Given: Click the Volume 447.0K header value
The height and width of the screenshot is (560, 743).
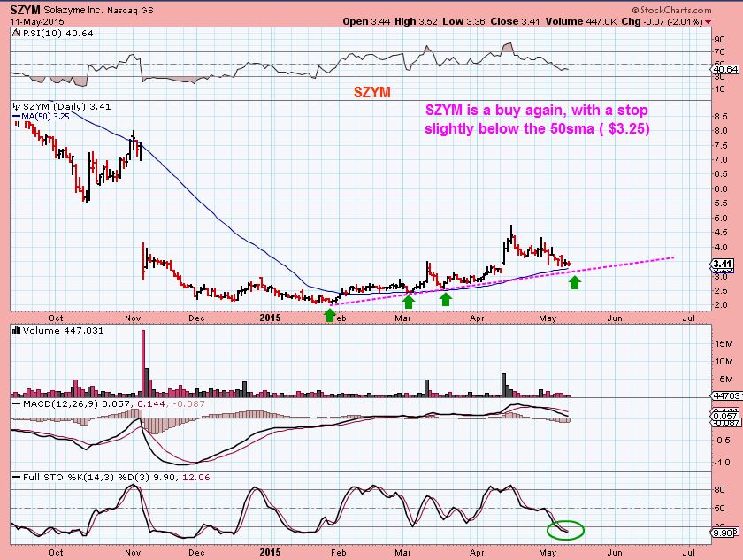Looking at the screenshot, I should pos(581,21).
